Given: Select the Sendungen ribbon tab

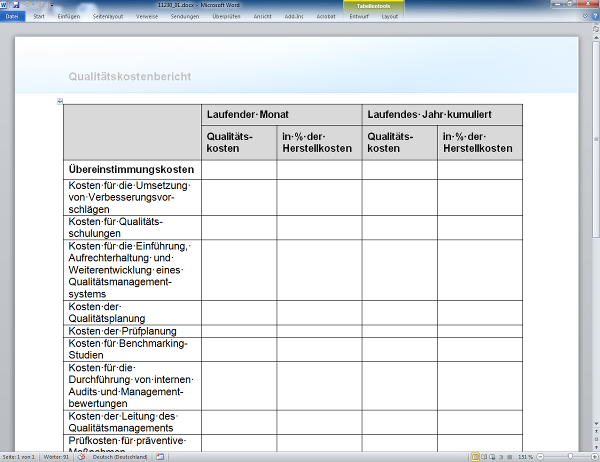Looking at the screenshot, I should [x=184, y=17].
